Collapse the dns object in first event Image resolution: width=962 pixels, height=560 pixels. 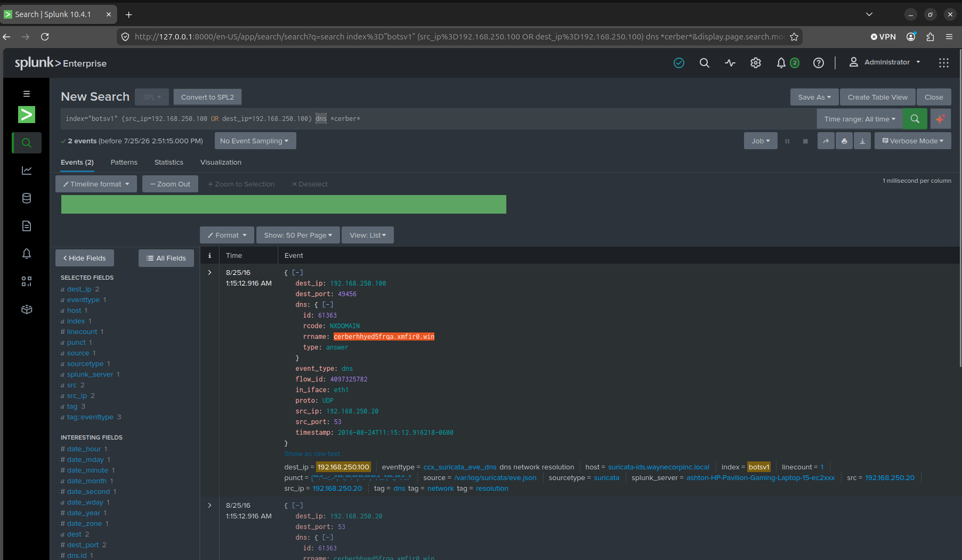[x=328, y=304]
